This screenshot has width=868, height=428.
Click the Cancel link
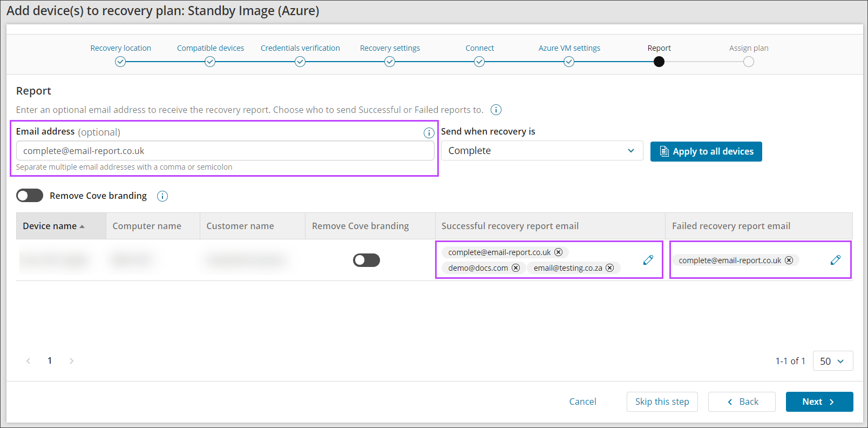tap(582, 402)
